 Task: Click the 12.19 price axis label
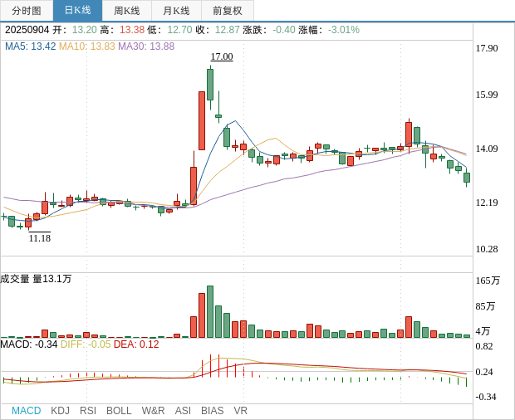pos(487,203)
